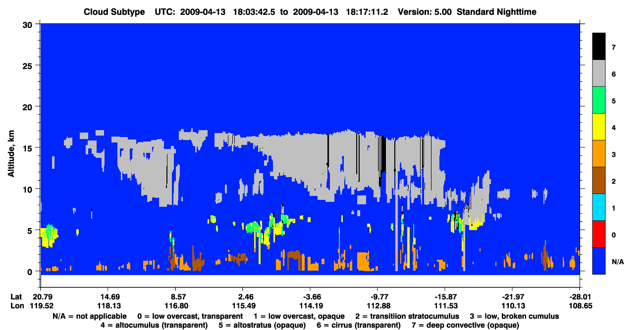Click the red low overcast transparent swatch

[599, 234]
